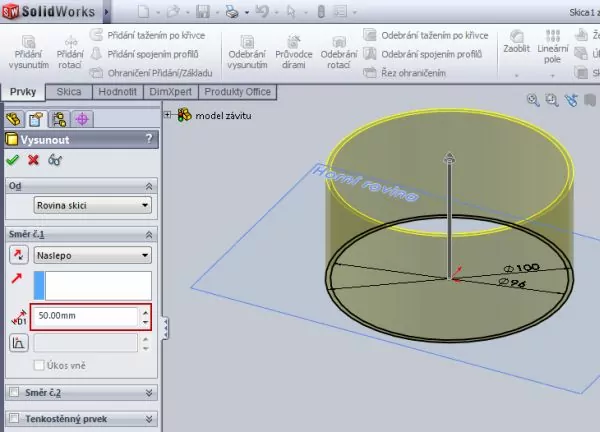Open help for the Vysunout panel

(x=149, y=139)
